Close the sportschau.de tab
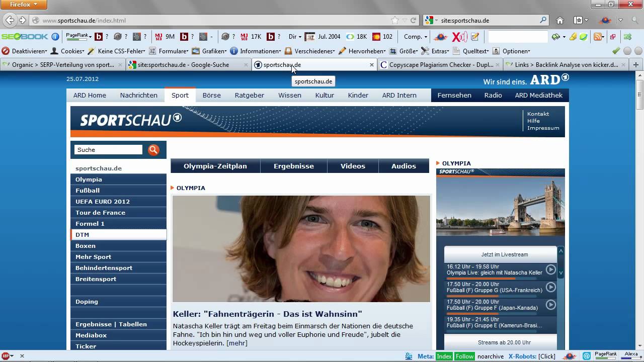 (x=372, y=65)
